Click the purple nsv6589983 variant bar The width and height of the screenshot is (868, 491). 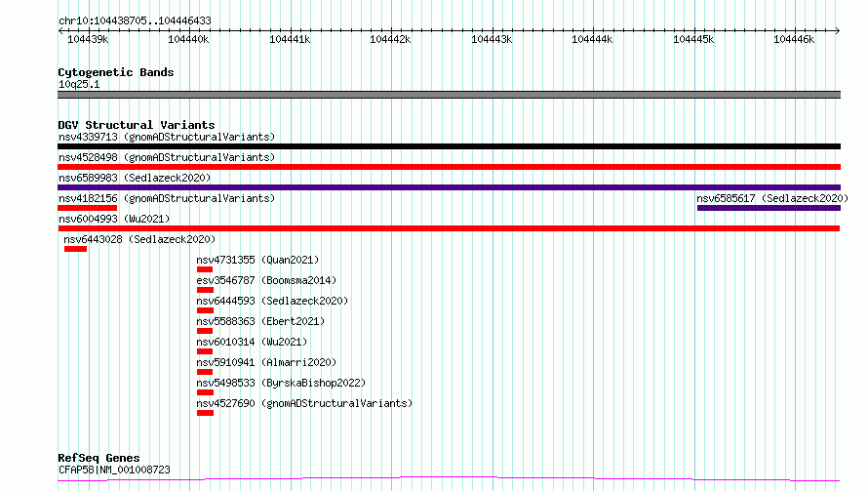pyautogui.click(x=449, y=187)
